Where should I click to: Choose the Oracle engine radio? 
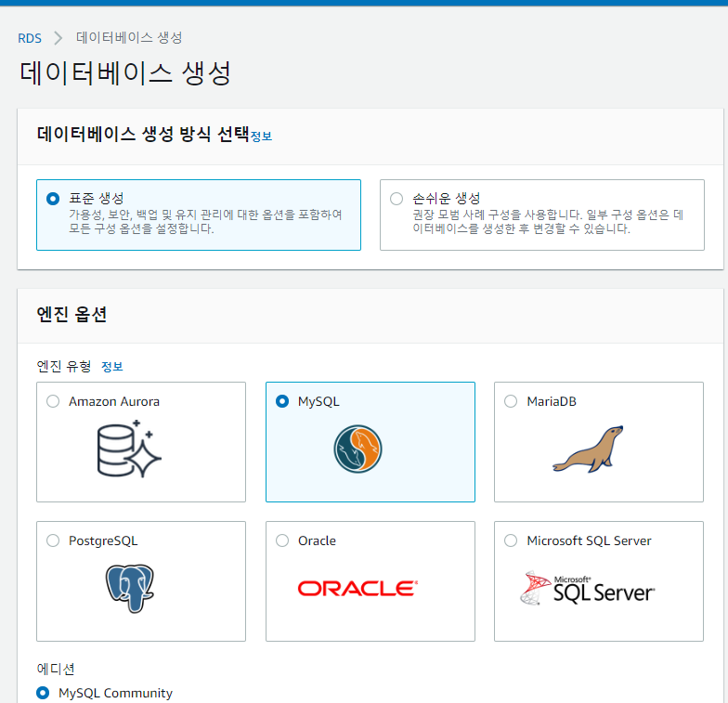[282, 540]
